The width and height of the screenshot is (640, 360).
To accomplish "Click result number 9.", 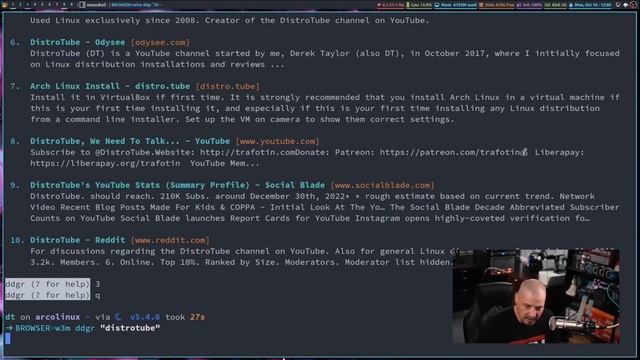I will (x=15, y=185).
